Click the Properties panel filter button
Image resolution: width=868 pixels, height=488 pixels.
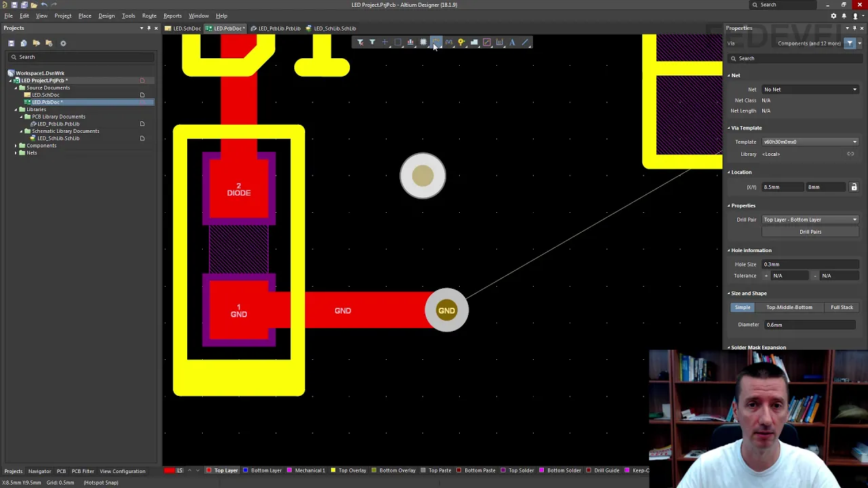point(850,43)
